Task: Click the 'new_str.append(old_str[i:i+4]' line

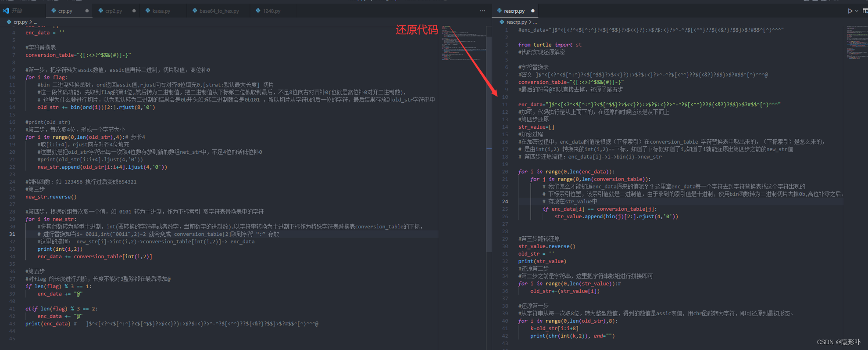Action: click(102, 167)
